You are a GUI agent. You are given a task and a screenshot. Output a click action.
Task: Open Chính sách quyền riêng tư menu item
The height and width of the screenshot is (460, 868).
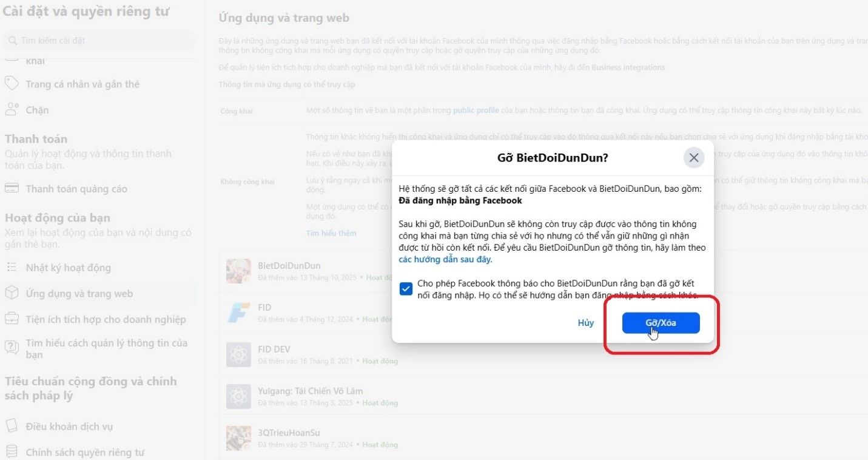[x=85, y=452]
